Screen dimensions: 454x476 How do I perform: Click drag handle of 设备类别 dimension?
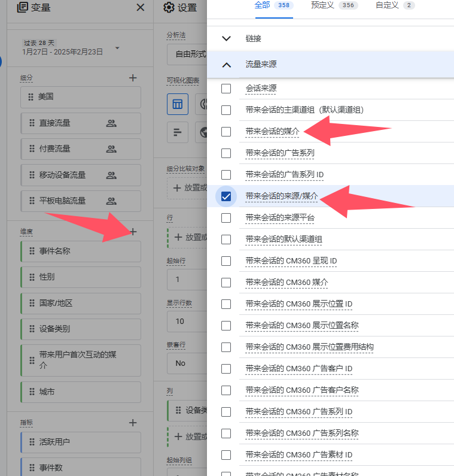click(32, 329)
